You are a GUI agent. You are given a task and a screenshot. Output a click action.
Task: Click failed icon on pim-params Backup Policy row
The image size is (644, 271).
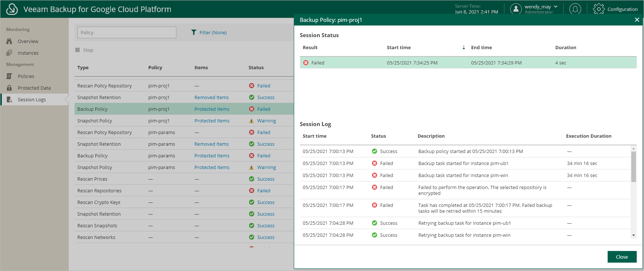click(x=251, y=156)
